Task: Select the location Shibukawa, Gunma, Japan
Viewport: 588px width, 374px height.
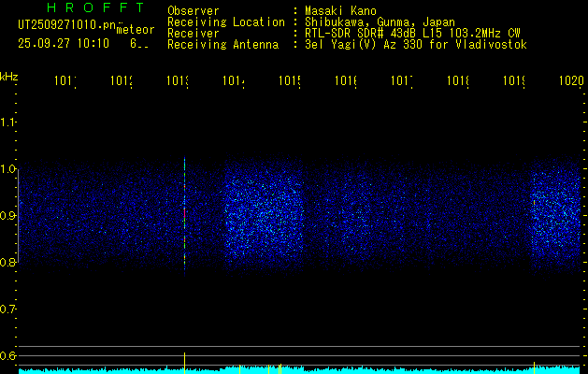Action: pyautogui.click(x=380, y=22)
